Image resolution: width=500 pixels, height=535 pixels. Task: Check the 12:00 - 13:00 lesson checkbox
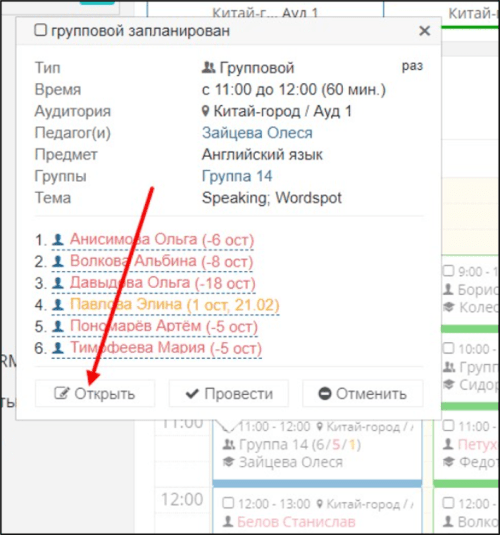tap(228, 503)
